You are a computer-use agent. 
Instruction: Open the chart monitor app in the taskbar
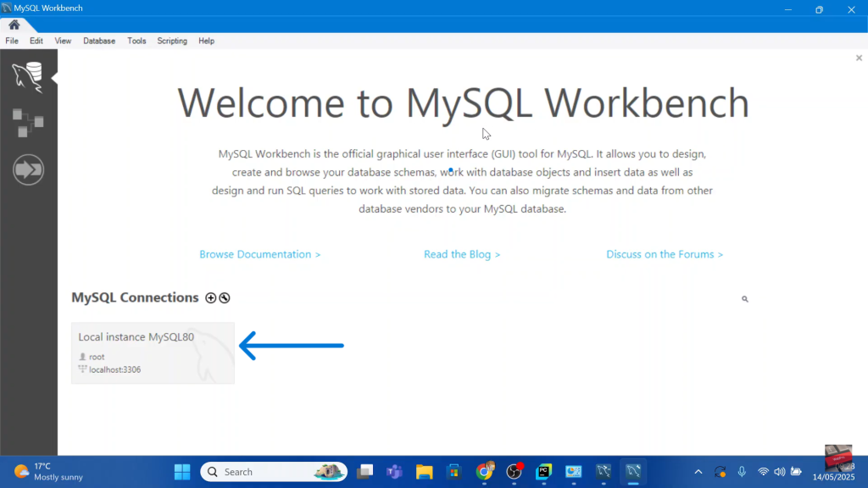click(574, 472)
